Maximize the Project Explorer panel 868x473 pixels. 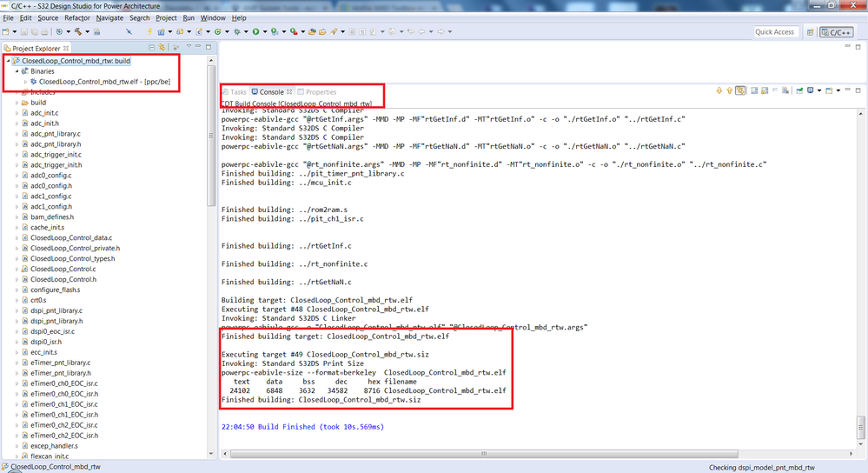click(209, 47)
